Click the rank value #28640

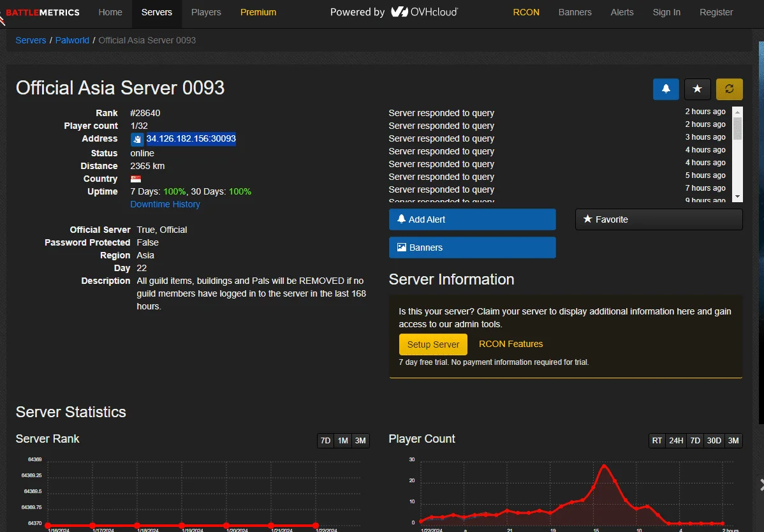145,113
